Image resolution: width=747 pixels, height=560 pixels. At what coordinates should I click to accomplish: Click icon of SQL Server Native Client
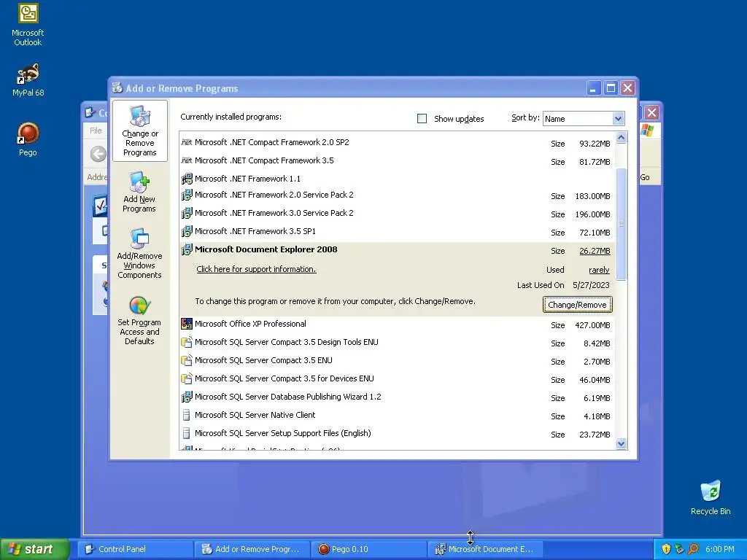click(x=187, y=415)
